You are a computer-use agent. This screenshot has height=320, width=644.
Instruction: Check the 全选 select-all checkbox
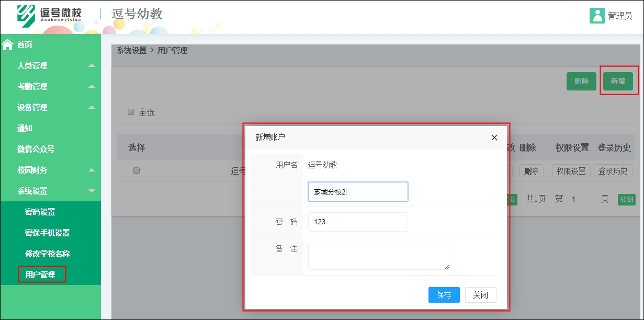point(130,112)
